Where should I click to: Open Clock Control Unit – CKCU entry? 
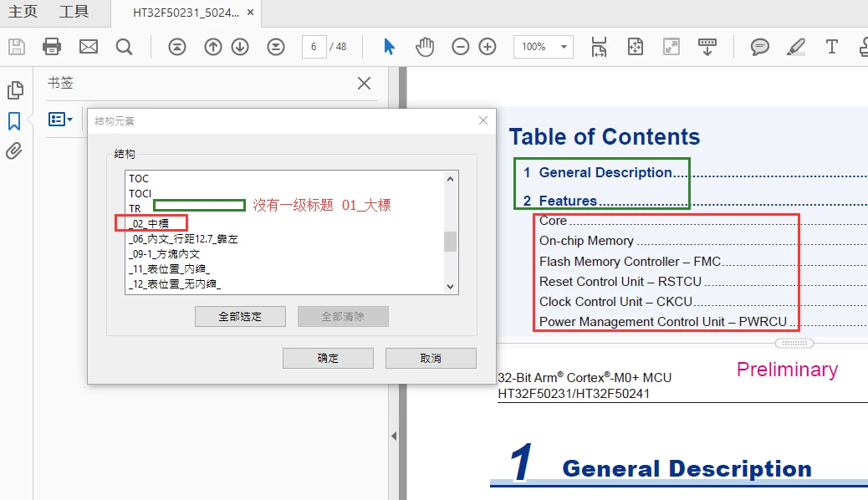(615, 301)
